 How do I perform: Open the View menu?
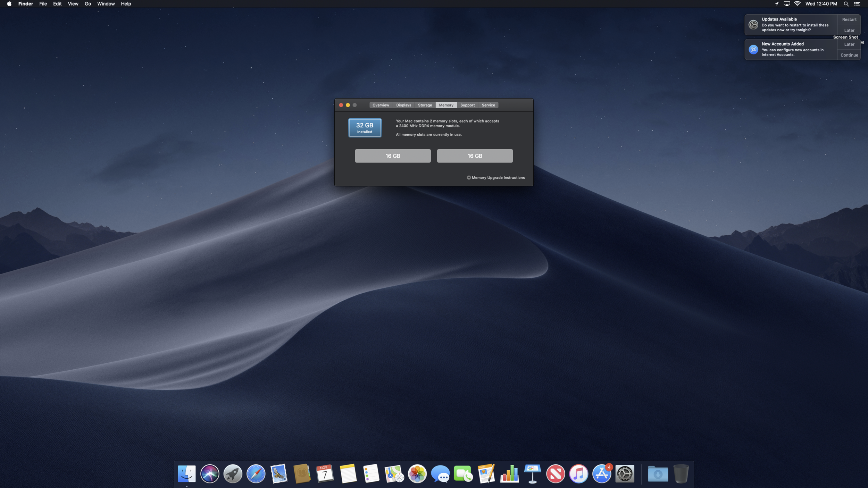pyautogui.click(x=73, y=4)
